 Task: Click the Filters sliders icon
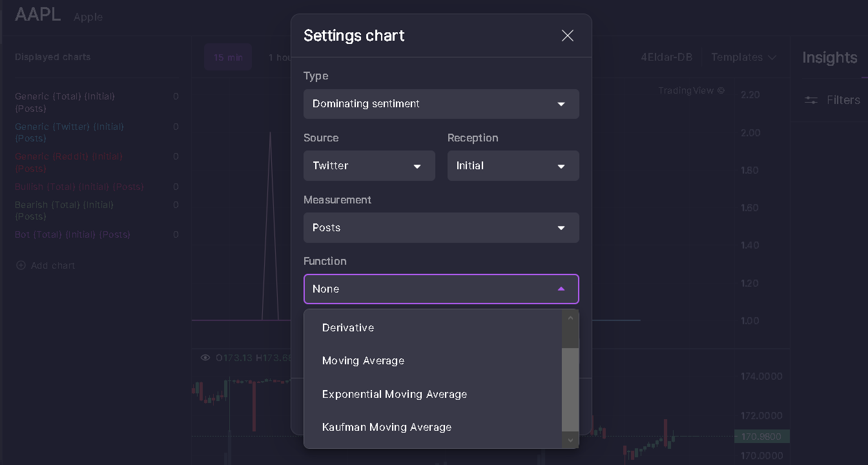pos(811,100)
